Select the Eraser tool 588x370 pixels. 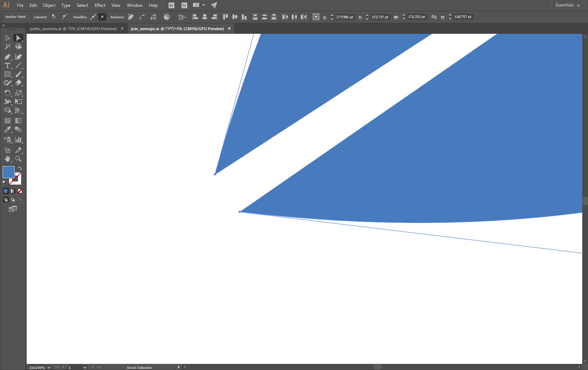coord(18,83)
